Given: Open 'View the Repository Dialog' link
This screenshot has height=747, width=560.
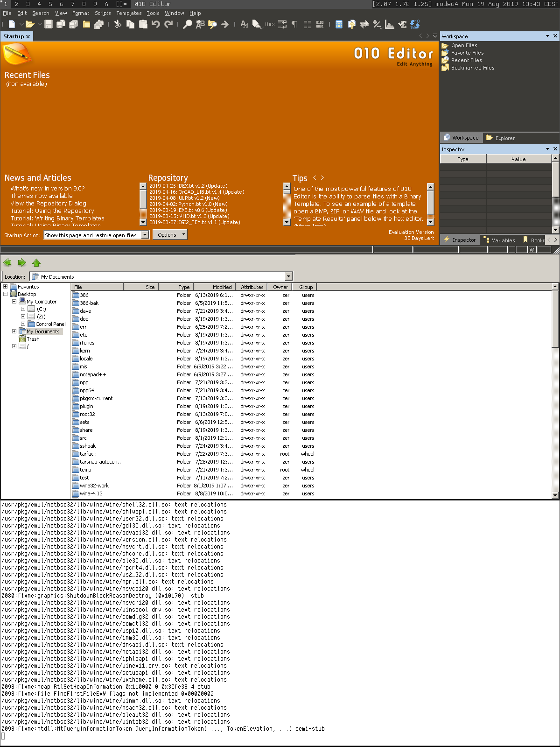Looking at the screenshot, I should 48,204.
